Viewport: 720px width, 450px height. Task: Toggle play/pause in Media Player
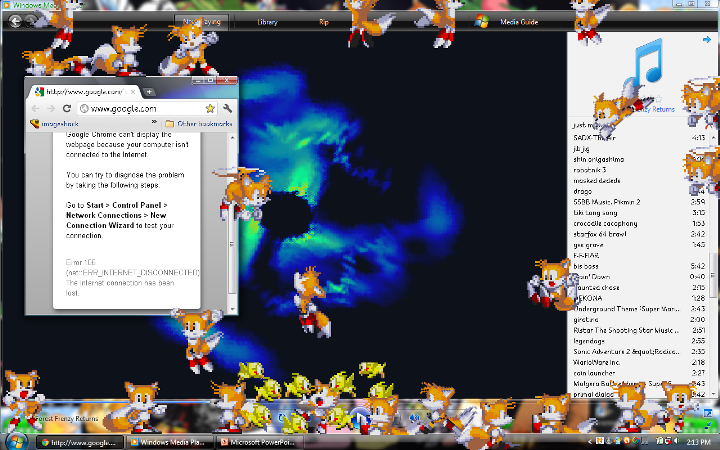point(358,414)
